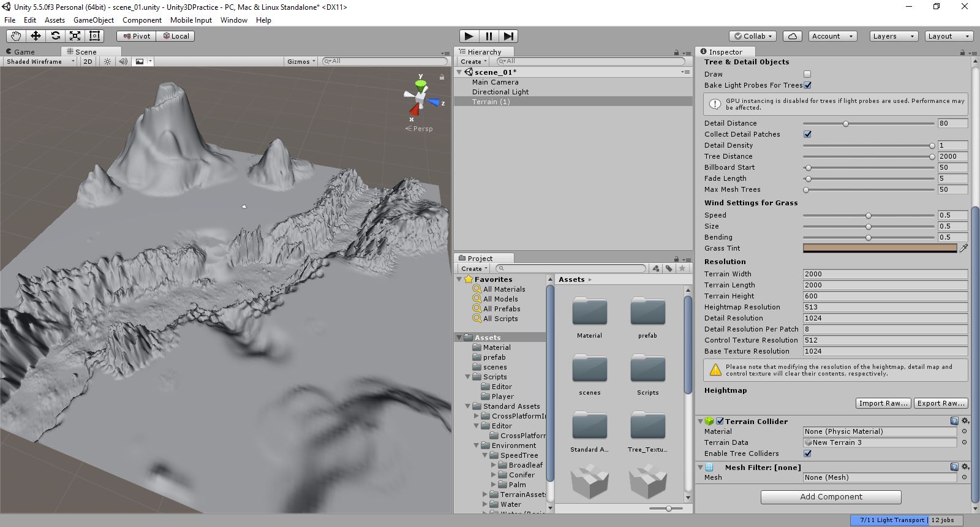The image size is (980, 527).
Task: Collapse the SpeedTree folder
Action: pos(485,455)
